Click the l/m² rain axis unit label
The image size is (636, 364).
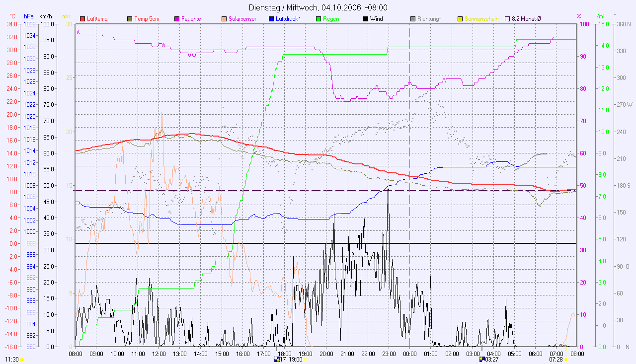coord(600,16)
